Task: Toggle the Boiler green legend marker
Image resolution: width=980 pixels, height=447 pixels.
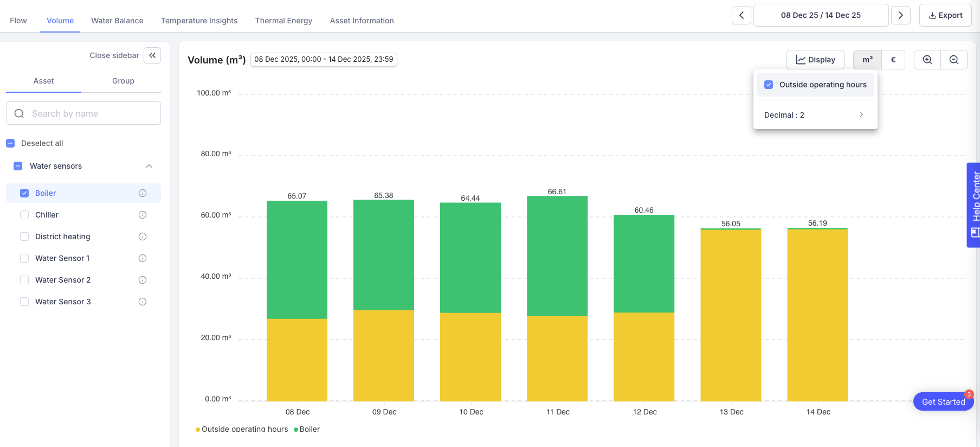Action: tap(296, 430)
